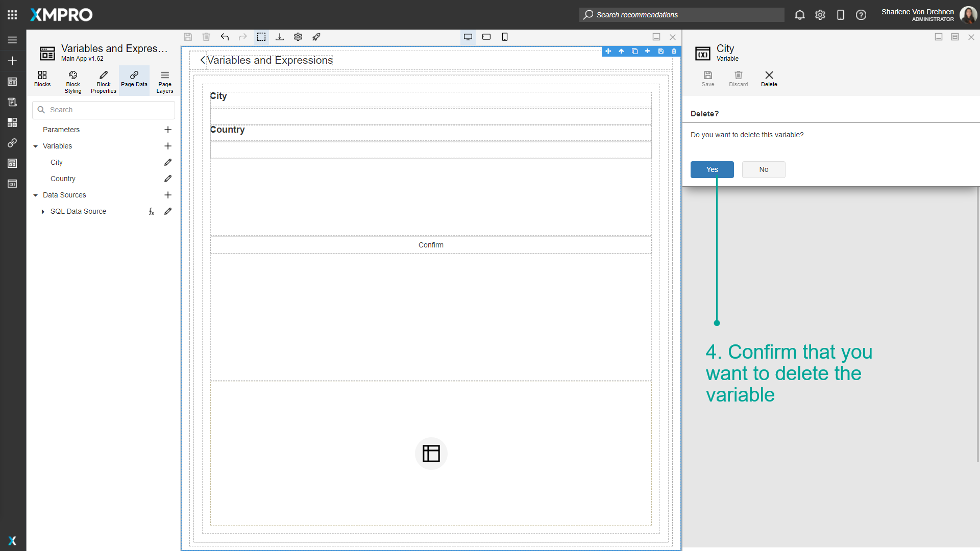The image size is (980, 551).
Task: Click the delete trash icon next to save
Action: click(x=206, y=37)
